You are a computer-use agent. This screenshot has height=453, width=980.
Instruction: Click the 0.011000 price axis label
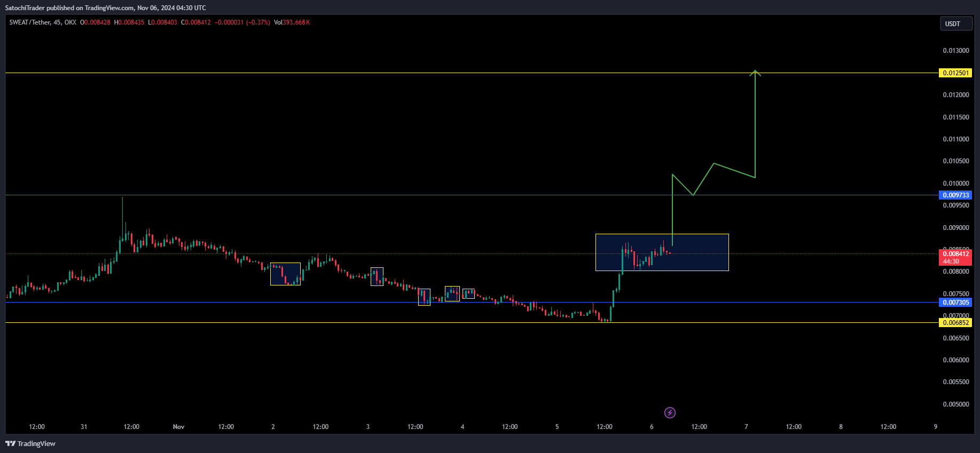[955, 139]
